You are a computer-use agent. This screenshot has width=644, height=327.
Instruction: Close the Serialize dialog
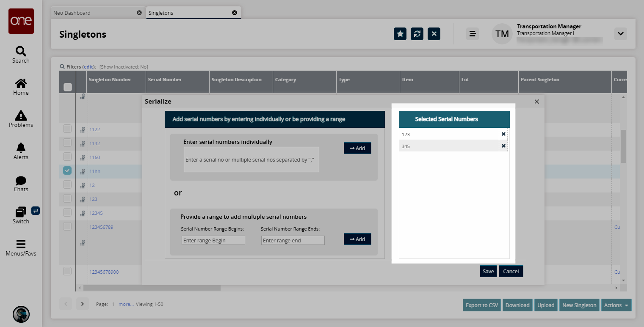[537, 102]
